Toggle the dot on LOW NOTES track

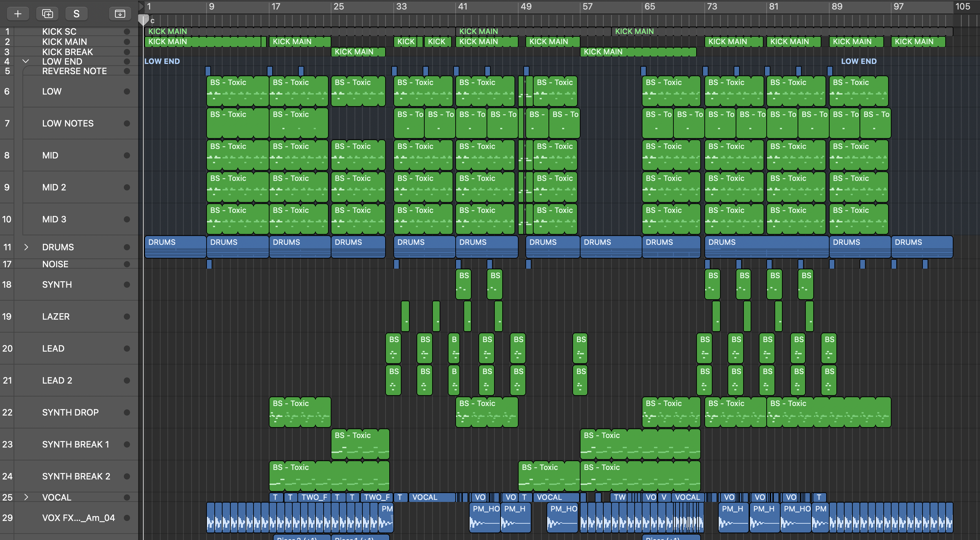(127, 123)
